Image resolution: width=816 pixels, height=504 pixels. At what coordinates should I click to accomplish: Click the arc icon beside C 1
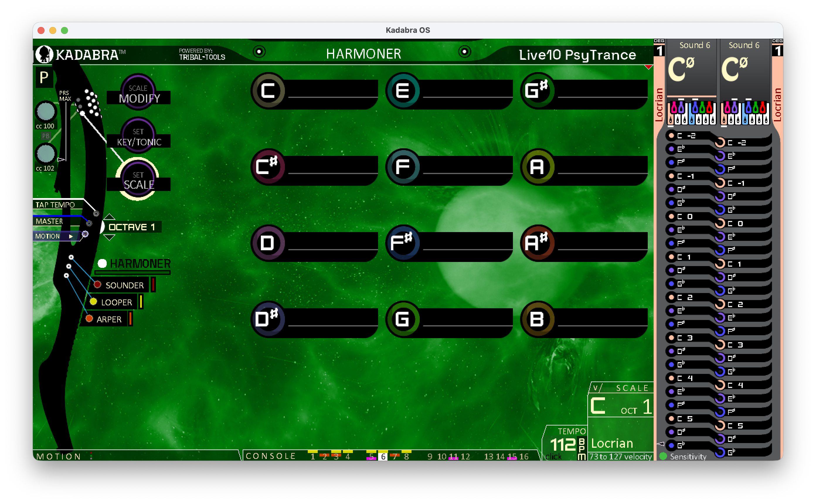pos(720,264)
